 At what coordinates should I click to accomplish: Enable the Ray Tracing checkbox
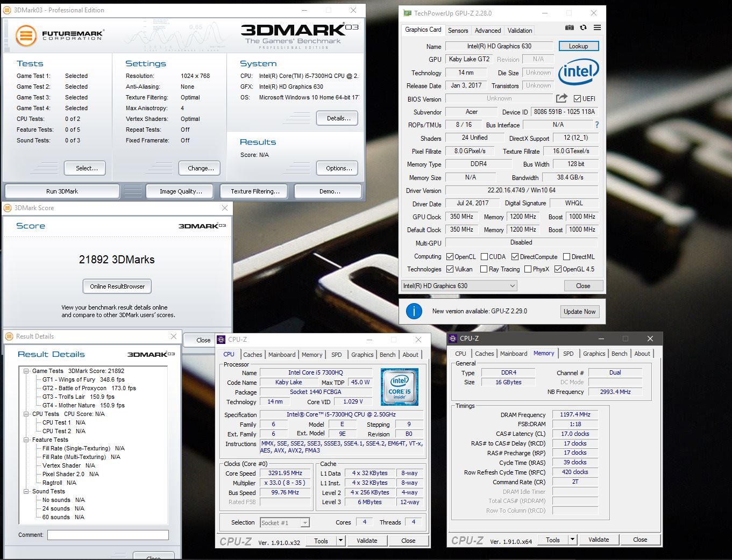484,269
